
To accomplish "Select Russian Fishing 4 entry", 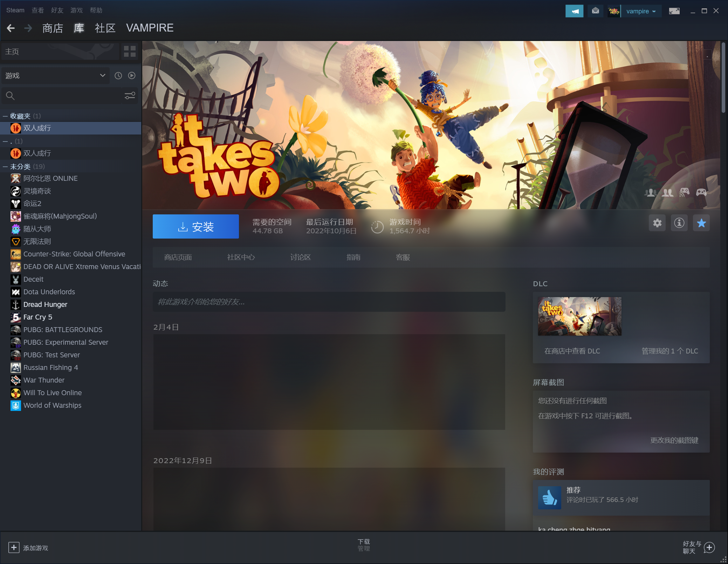I will tap(50, 367).
